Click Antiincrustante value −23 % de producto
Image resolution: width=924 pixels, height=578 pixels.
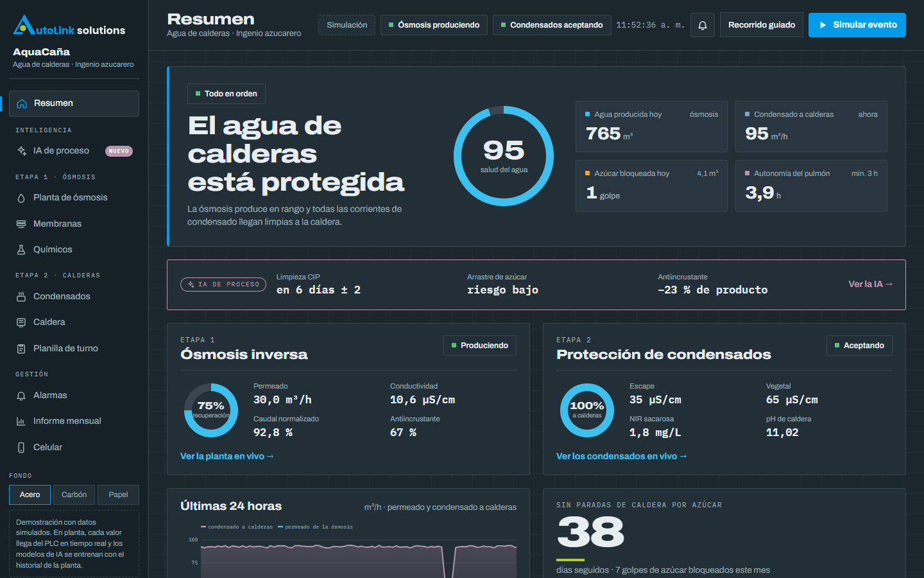pyautogui.click(x=712, y=290)
